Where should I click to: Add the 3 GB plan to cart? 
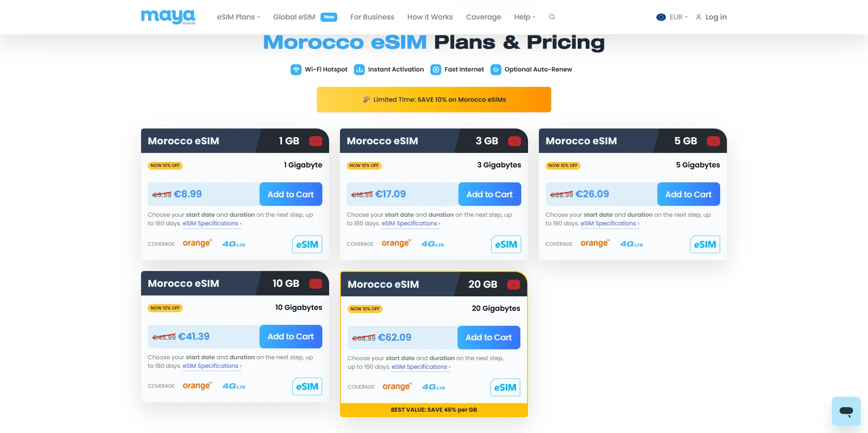pos(490,194)
